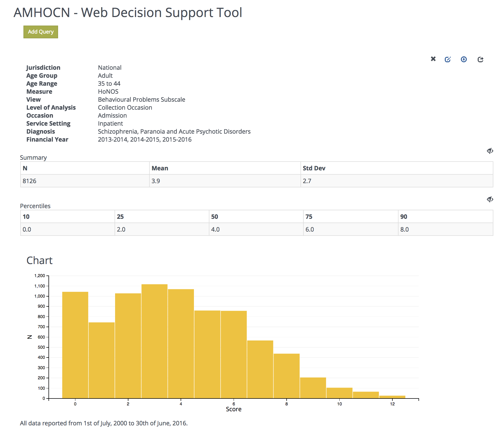Toggle visibility of the Summary table
This screenshot has height=444, width=504.
490,151
